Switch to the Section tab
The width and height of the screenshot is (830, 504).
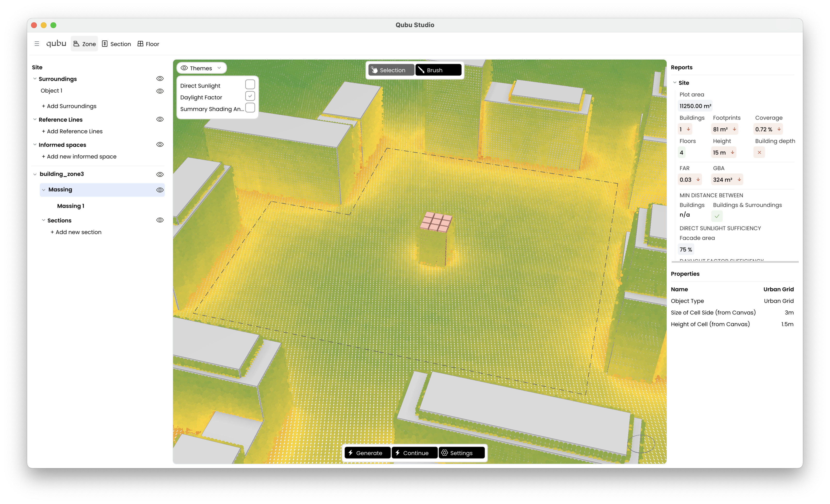[117, 44]
